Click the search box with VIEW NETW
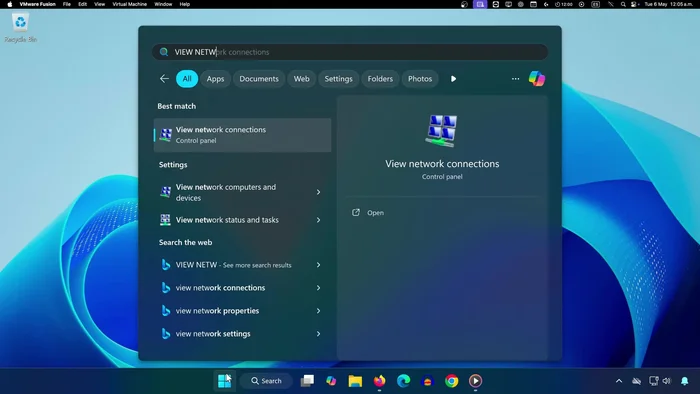 click(x=350, y=52)
